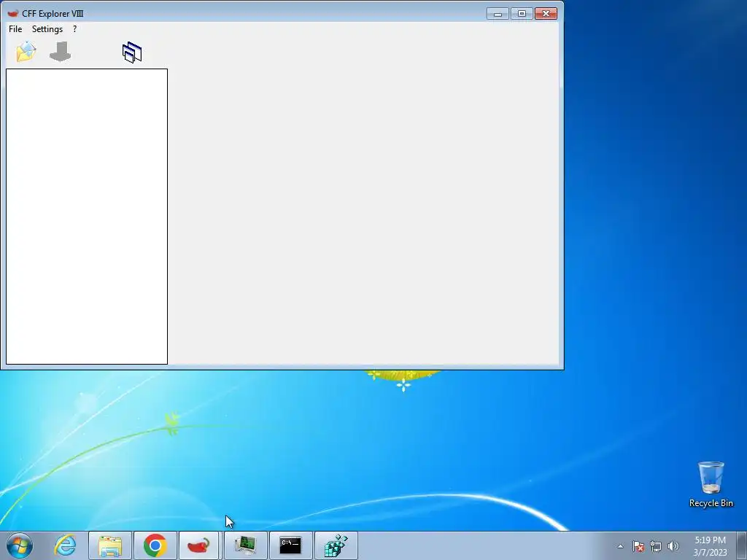The height and width of the screenshot is (560, 747).
Task: Open Windows Explorer from the taskbar
Action: click(x=110, y=545)
